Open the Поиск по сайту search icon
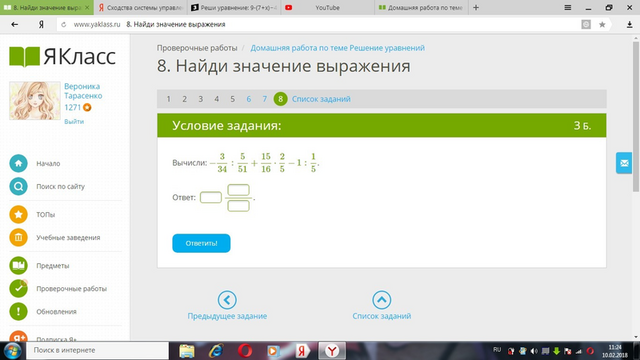The image size is (640, 360). point(18,186)
